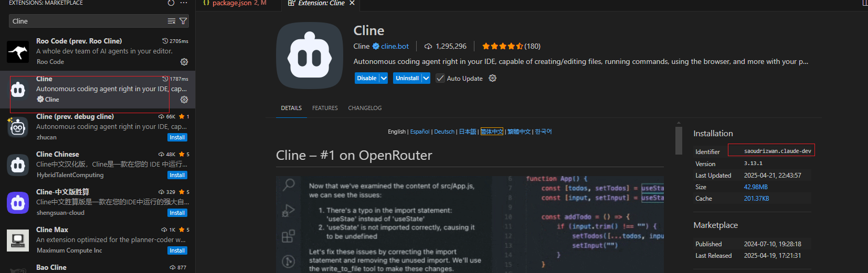The image size is (868, 273).
Task: Open the extension filter funnel menu
Action: [183, 21]
